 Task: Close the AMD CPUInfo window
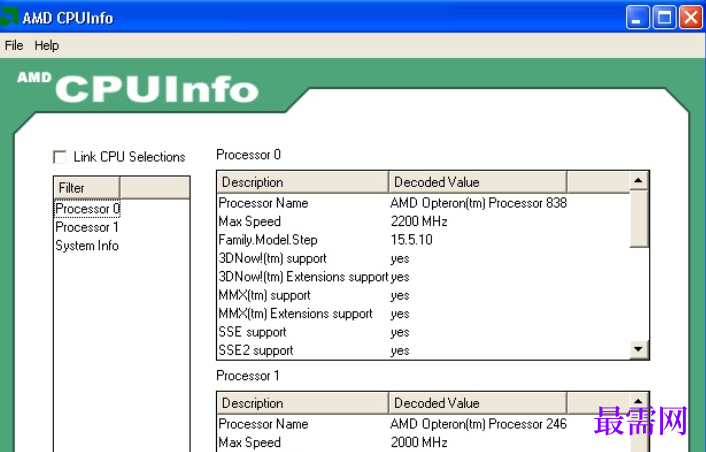tap(691, 18)
